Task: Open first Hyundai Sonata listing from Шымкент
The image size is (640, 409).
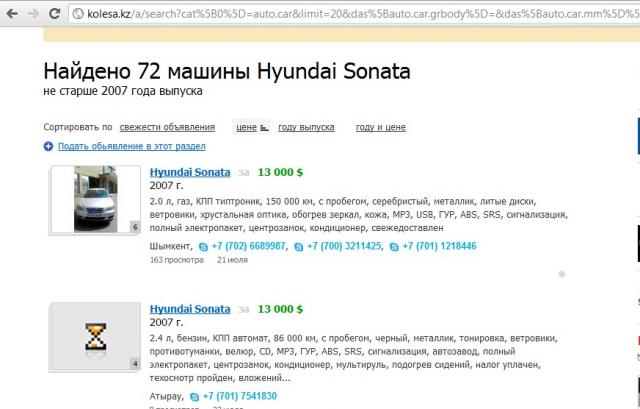Action: tap(190, 172)
